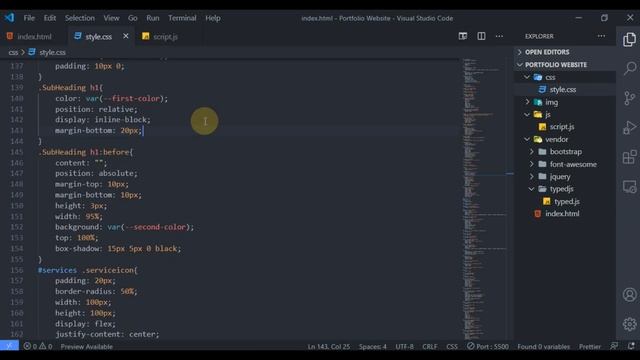The image size is (640, 360).
Task: Click the css breadcrumb segment
Action: [x=13, y=52]
